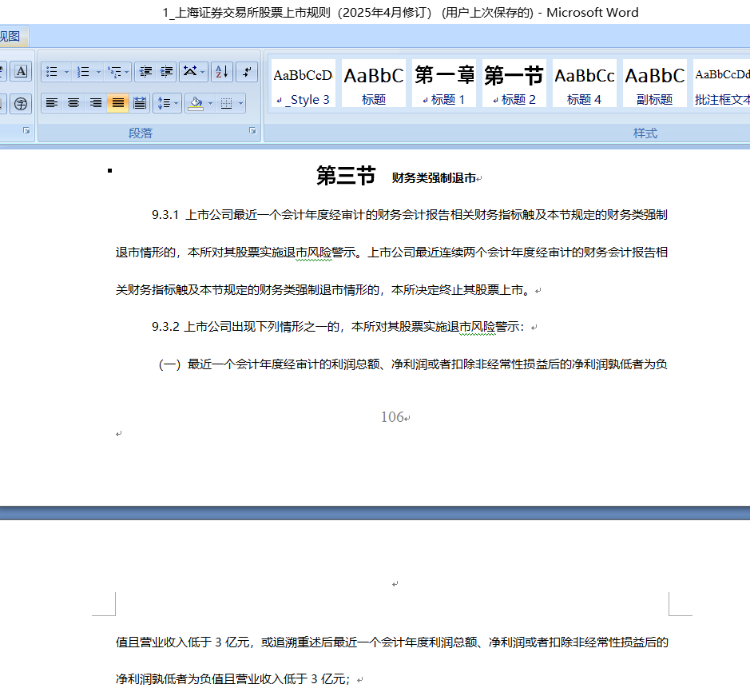
Task: Open line spacing dropdown
Action: (167, 103)
